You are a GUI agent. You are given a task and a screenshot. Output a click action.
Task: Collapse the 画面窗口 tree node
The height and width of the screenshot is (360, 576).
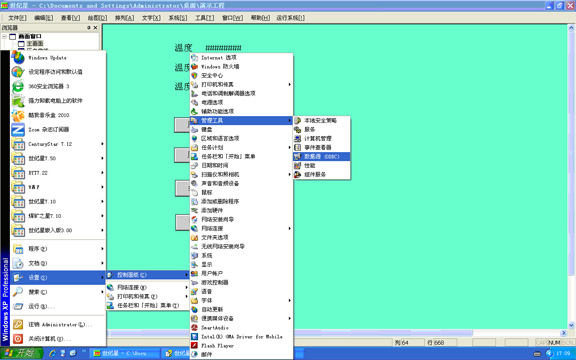(x=4, y=36)
